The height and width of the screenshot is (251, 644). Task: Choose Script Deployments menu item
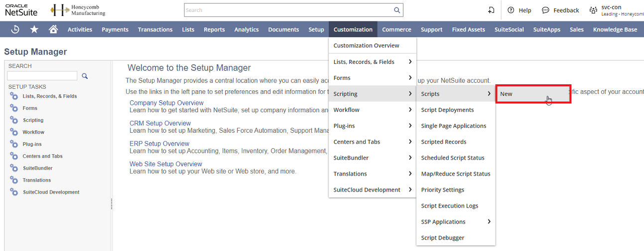[x=456, y=110]
